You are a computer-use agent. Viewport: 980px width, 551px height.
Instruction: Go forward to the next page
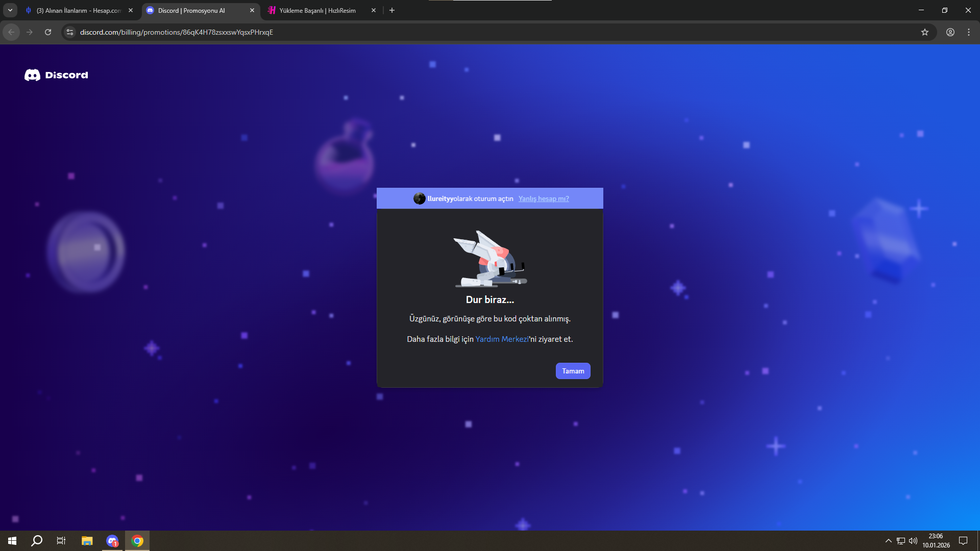[30, 32]
